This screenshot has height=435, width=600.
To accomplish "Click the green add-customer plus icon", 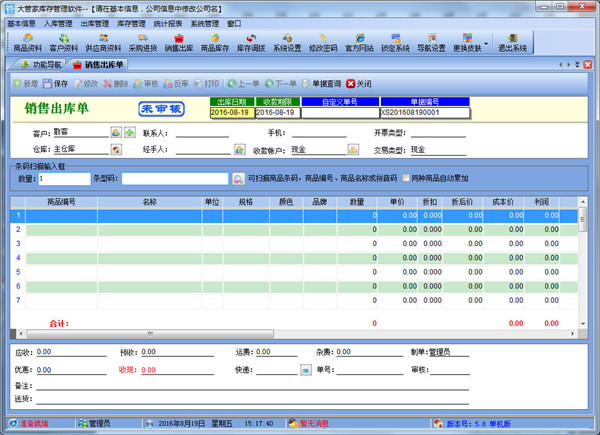I will coord(130,132).
